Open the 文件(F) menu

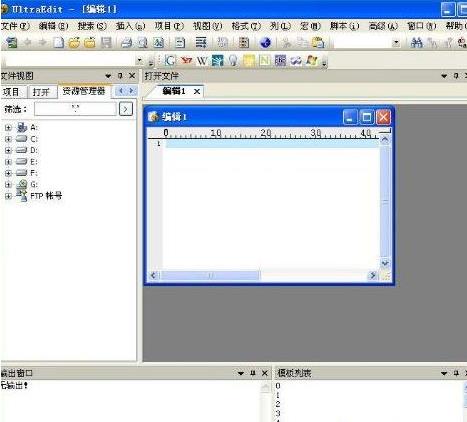click(x=15, y=26)
